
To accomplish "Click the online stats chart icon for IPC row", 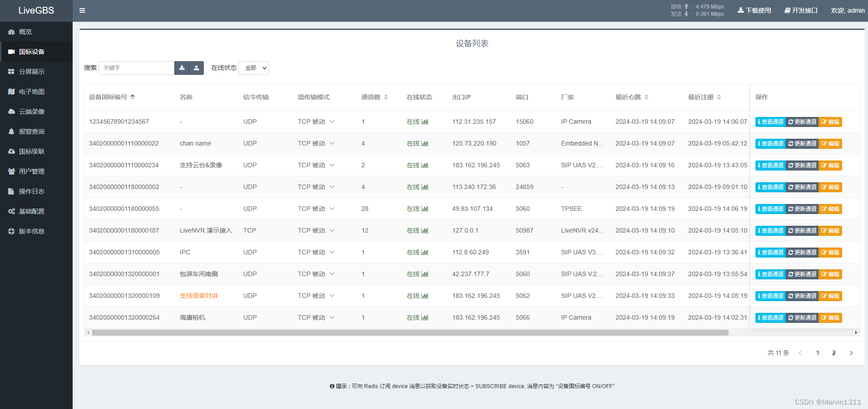I will [425, 252].
